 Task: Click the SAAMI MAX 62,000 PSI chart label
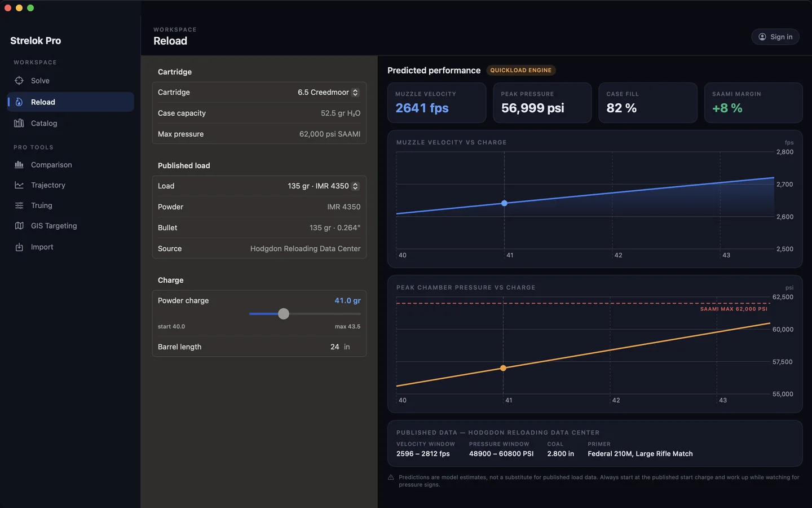click(x=734, y=309)
